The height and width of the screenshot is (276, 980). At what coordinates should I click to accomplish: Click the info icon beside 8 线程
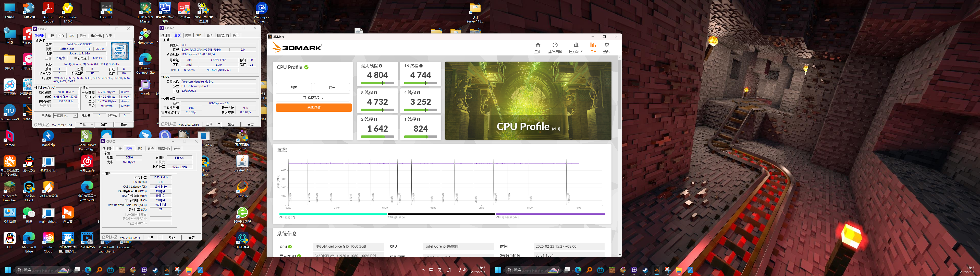[x=375, y=93]
